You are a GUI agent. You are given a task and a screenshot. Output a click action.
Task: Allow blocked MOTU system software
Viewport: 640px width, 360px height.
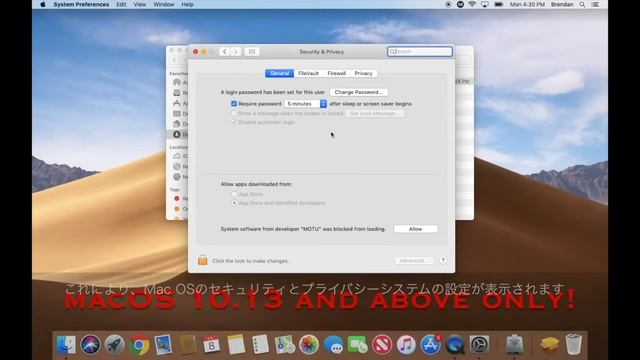pyautogui.click(x=416, y=229)
